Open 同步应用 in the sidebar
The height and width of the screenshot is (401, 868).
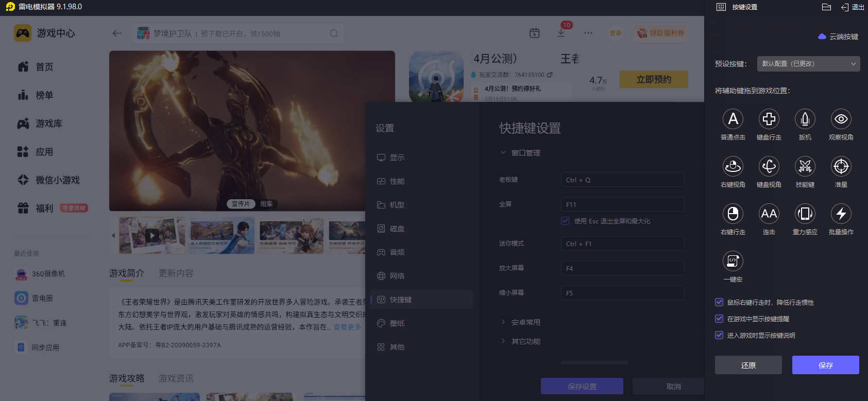[37, 347]
